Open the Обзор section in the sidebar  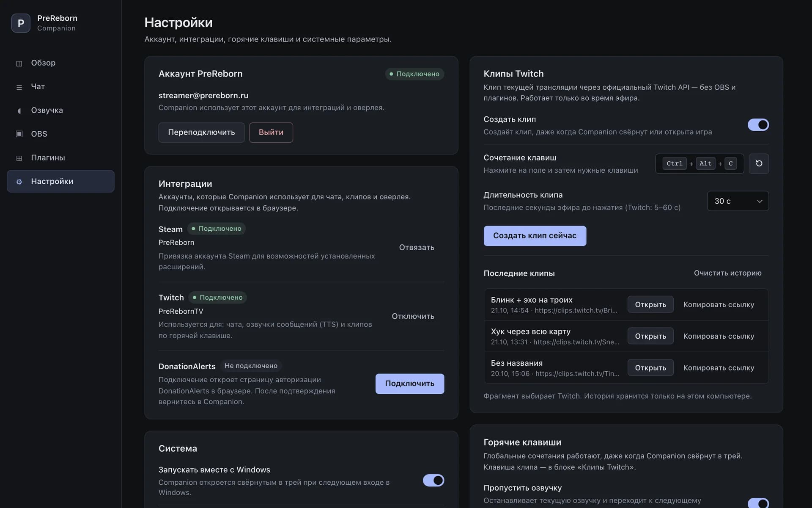(60, 63)
